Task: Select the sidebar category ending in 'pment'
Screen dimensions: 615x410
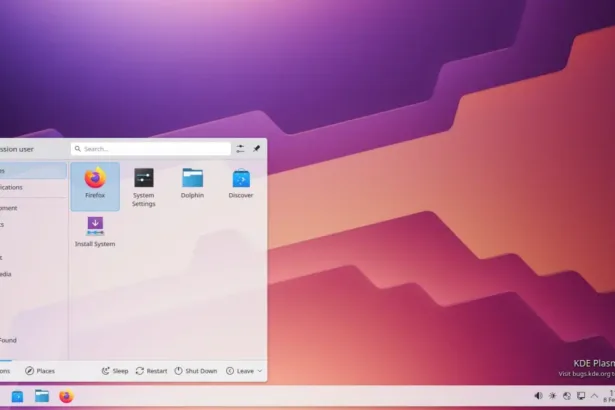Action: (33, 208)
